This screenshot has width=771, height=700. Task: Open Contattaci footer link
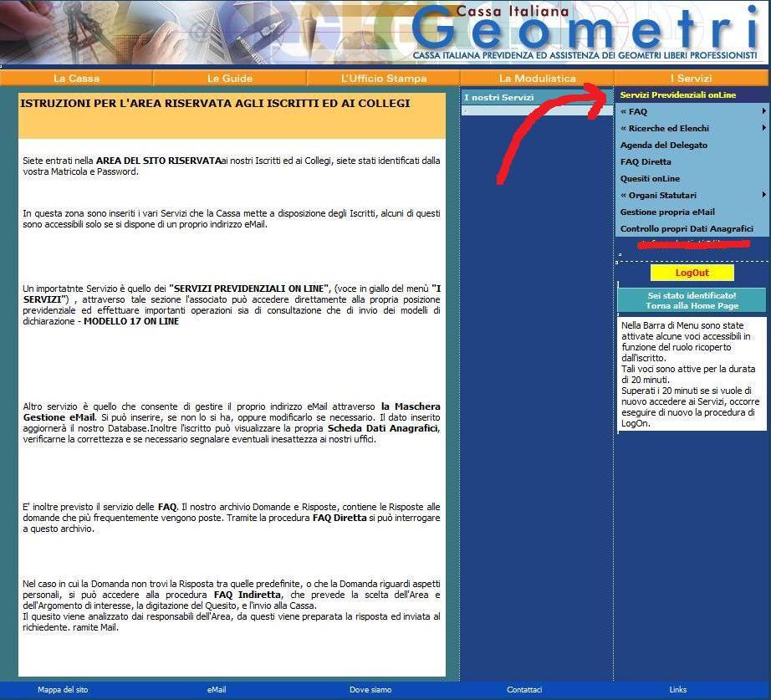click(524, 690)
